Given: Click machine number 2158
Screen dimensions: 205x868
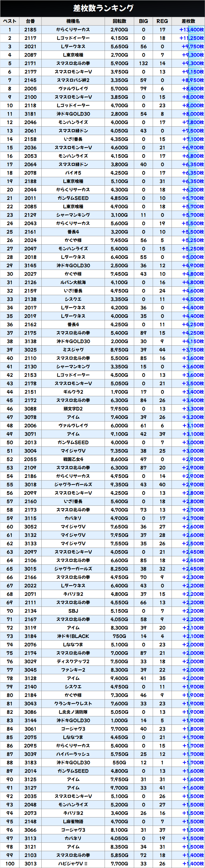Looking at the screenshot, I should [30, 139].
